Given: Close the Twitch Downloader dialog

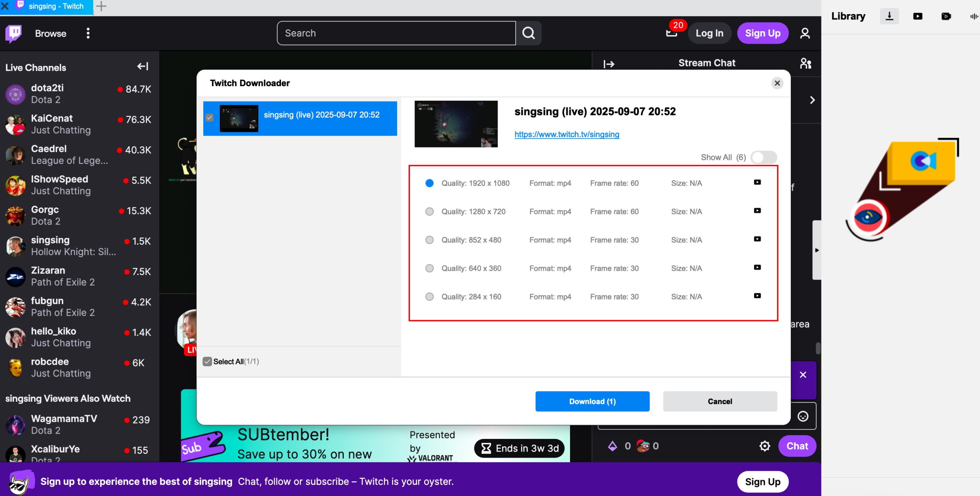Looking at the screenshot, I should pos(777,83).
